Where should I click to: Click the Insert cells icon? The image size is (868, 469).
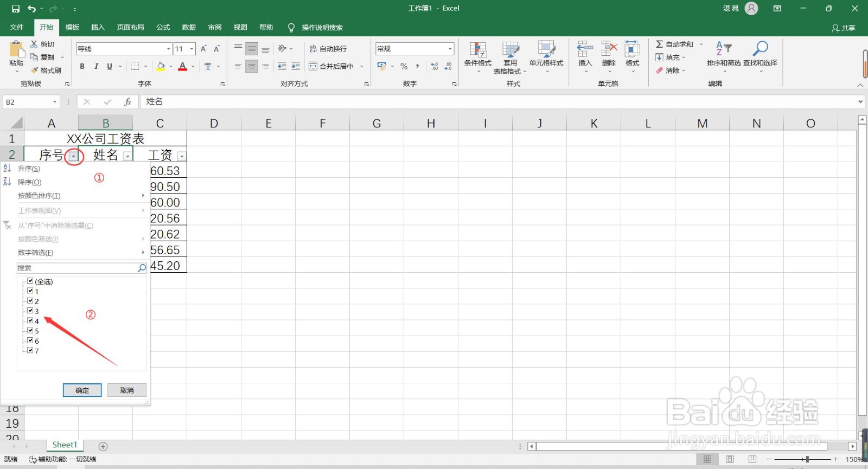585,49
